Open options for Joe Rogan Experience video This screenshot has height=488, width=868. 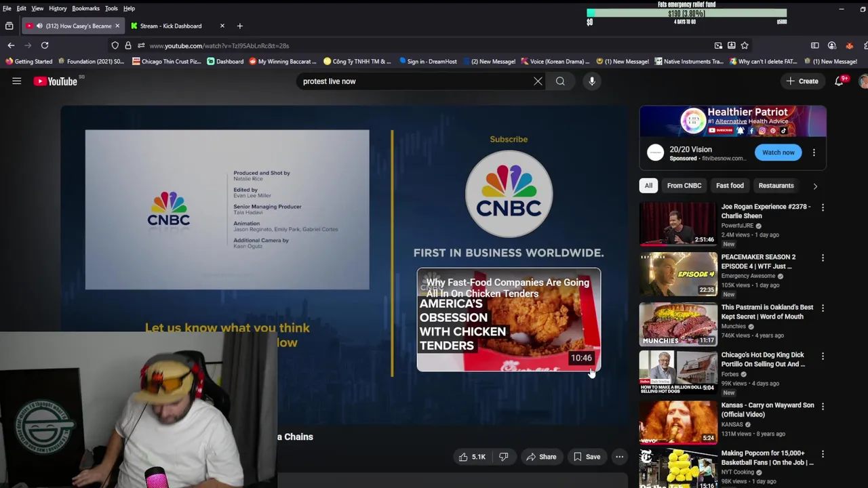(x=823, y=207)
